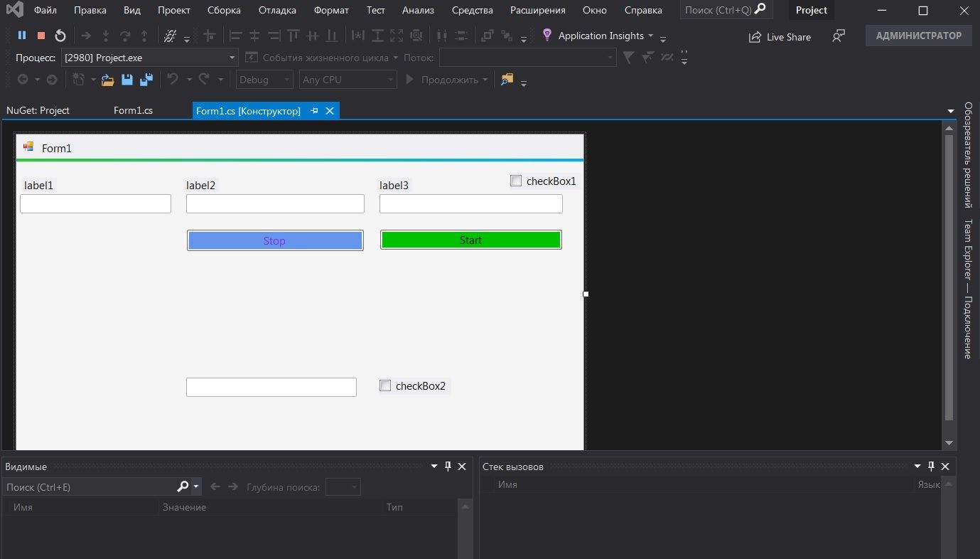Screen dimensions: 980x559
Task: Stop debugging with the red square icon
Action: pos(41,36)
